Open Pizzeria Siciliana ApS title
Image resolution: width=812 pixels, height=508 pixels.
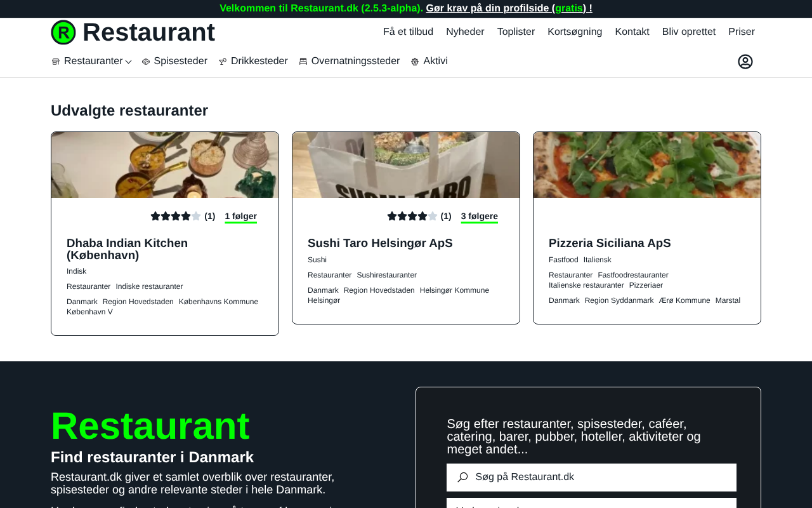[x=610, y=243]
